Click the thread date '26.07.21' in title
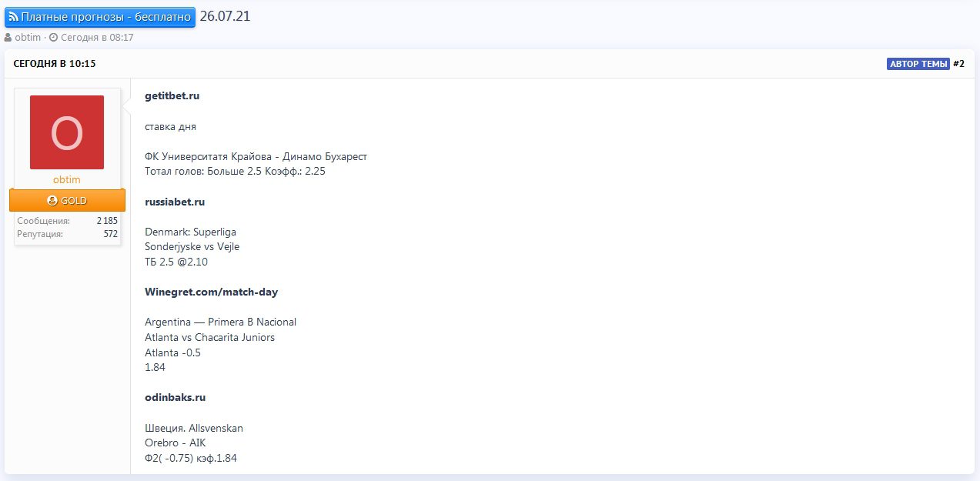The image size is (980, 481). [x=225, y=16]
